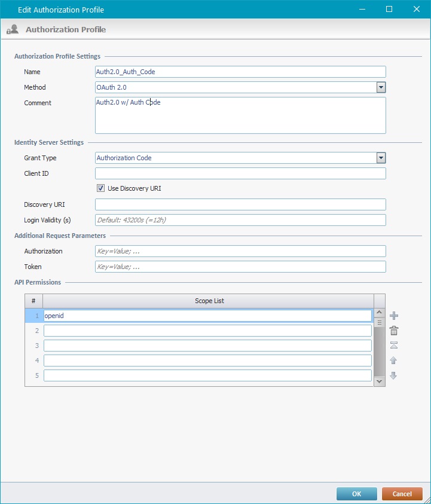431x504 pixels.
Task: Delete selected scope using trash icon
Action: [x=394, y=331]
